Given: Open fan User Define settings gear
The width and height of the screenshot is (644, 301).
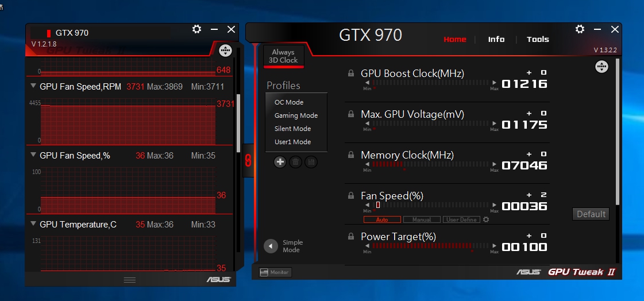Looking at the screenshot, I should (x=486, y=219).
